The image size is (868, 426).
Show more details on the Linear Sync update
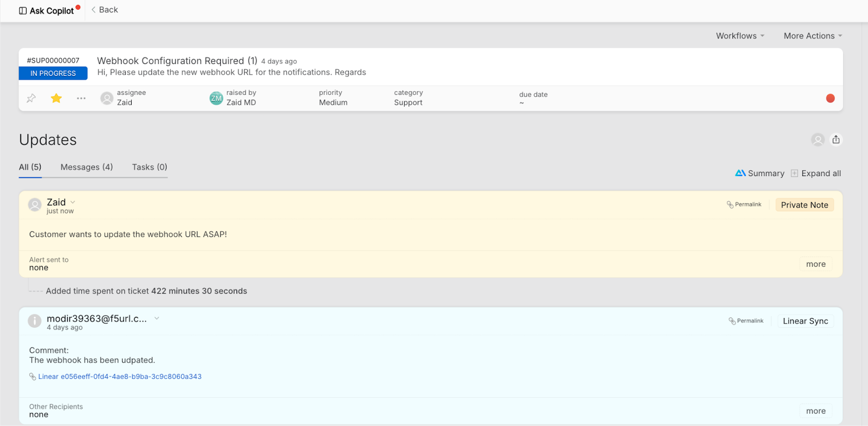click(815, 411)
